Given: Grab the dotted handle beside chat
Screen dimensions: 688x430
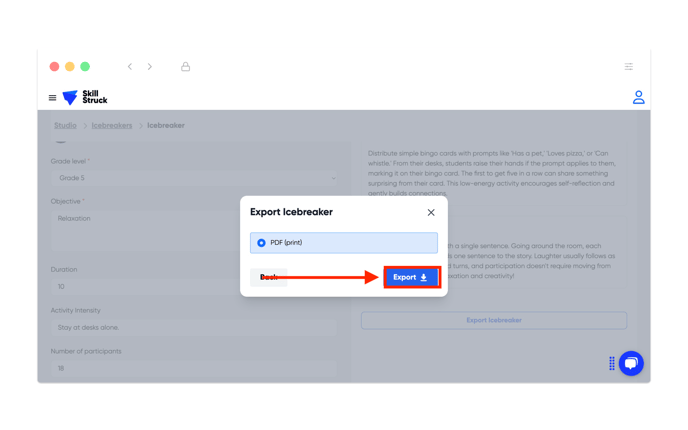Looking at the screenshot, I should [x=612, y=363].
